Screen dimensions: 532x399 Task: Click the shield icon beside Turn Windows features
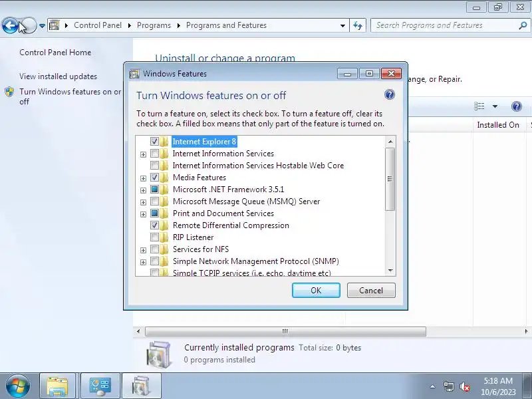tap(9, 92)
